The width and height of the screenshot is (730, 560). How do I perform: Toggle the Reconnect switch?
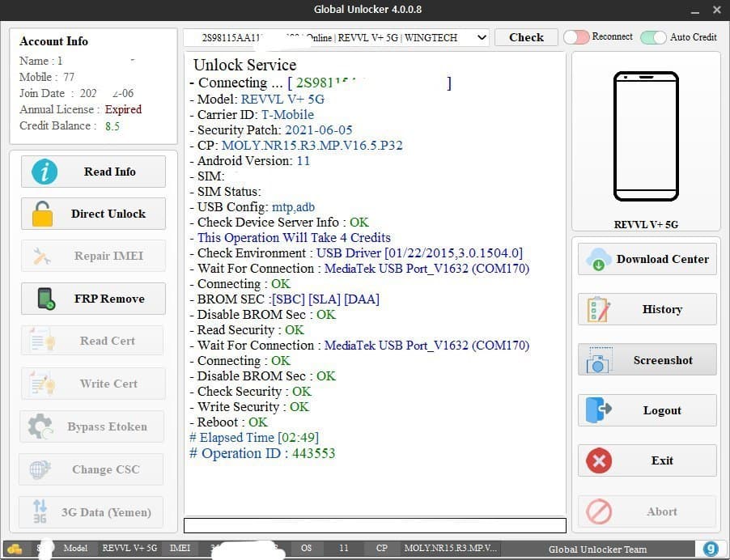[x=576, y=37]
